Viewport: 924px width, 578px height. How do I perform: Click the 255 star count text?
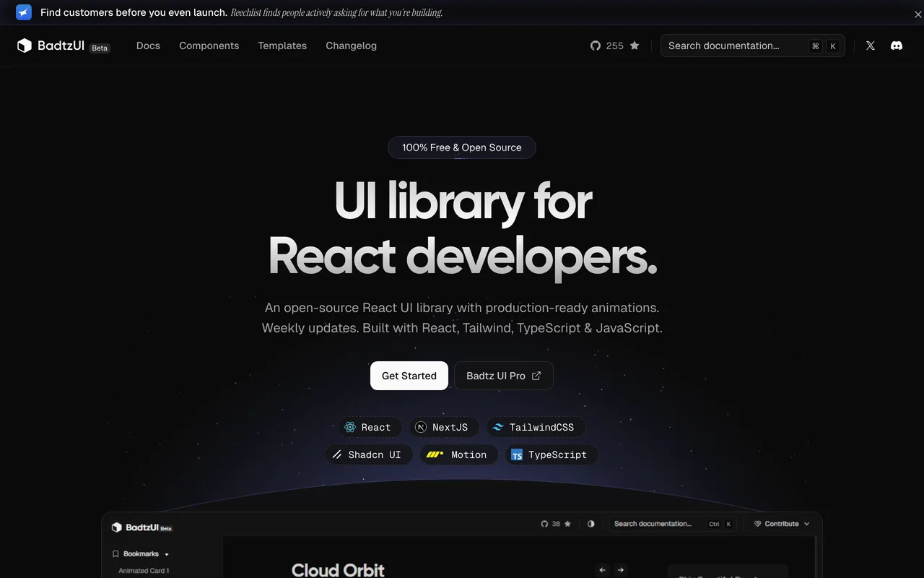615,46
